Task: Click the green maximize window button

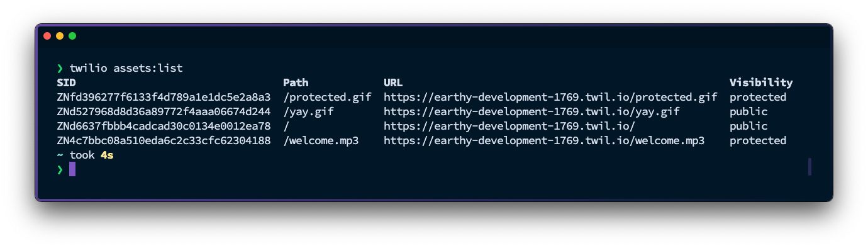Action: tap(72, 36)
